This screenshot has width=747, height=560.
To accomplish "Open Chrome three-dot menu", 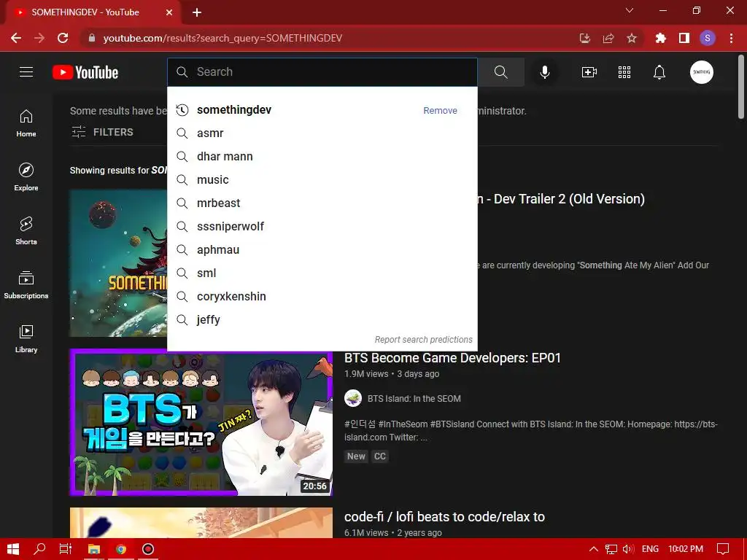I will [x=731, y=38].
